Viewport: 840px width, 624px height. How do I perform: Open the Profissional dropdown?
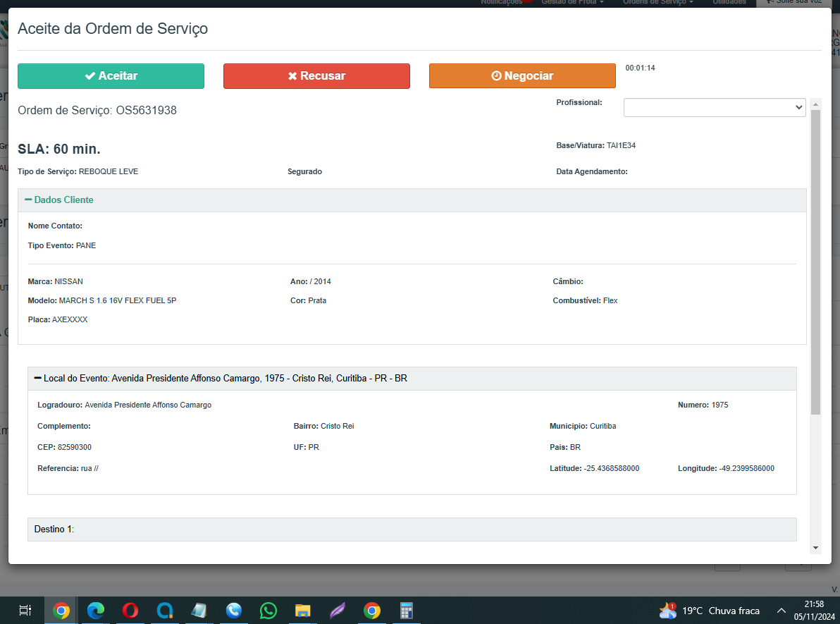pyautogui.click(x=715, y=107)
